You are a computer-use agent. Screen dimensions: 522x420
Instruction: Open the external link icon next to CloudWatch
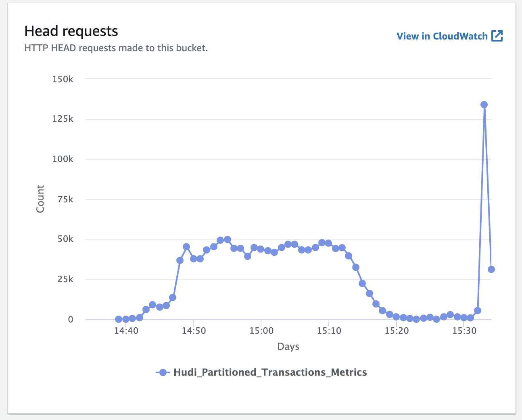[x=497, y=35]
